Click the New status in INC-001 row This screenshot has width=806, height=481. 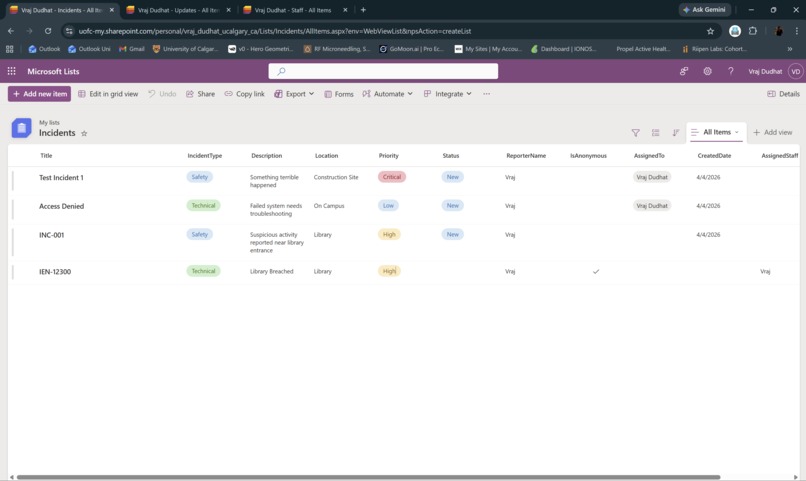click(x=452, y=234)
